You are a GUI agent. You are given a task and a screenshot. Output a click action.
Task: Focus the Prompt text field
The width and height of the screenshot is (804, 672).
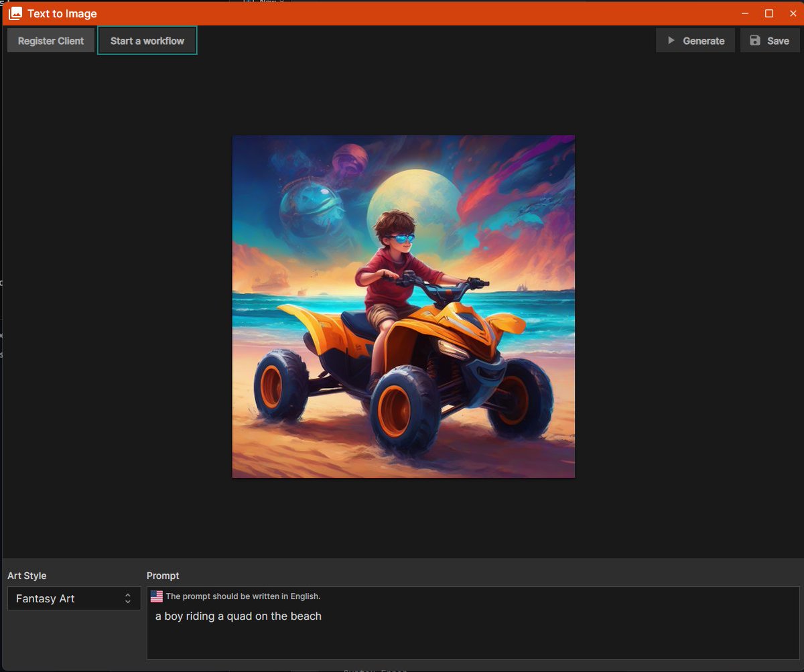(473, 623)
